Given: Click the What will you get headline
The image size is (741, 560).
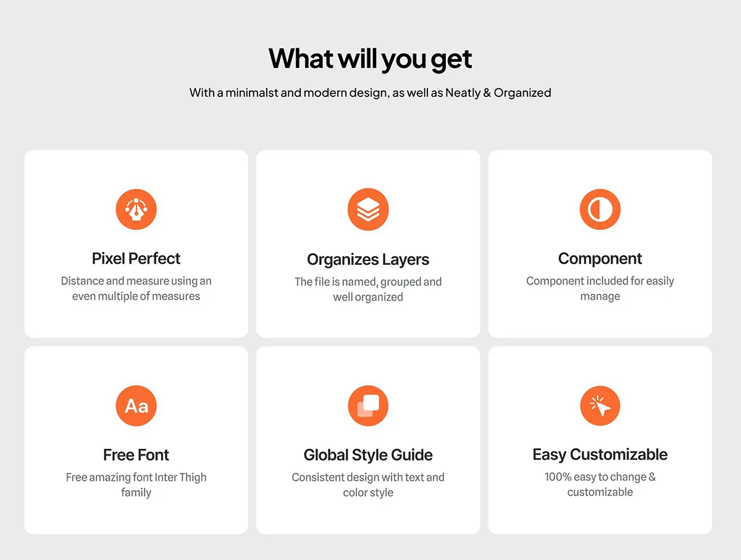Looking at the screenshot, I should [371, 59].
